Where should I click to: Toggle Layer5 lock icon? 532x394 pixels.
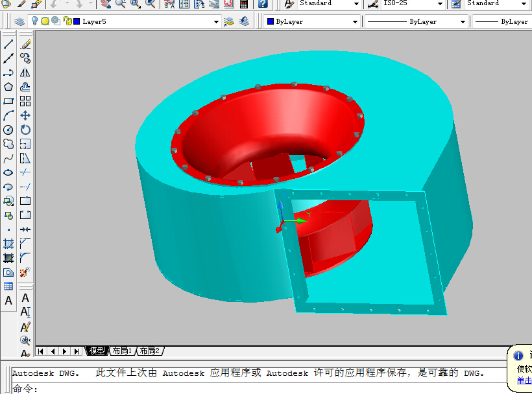[67, 21]
